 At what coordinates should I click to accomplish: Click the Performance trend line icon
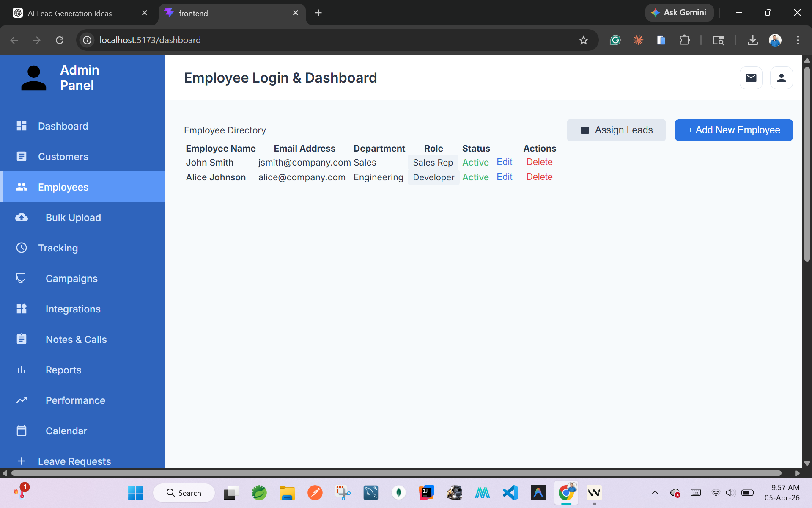tap(22, 400)
